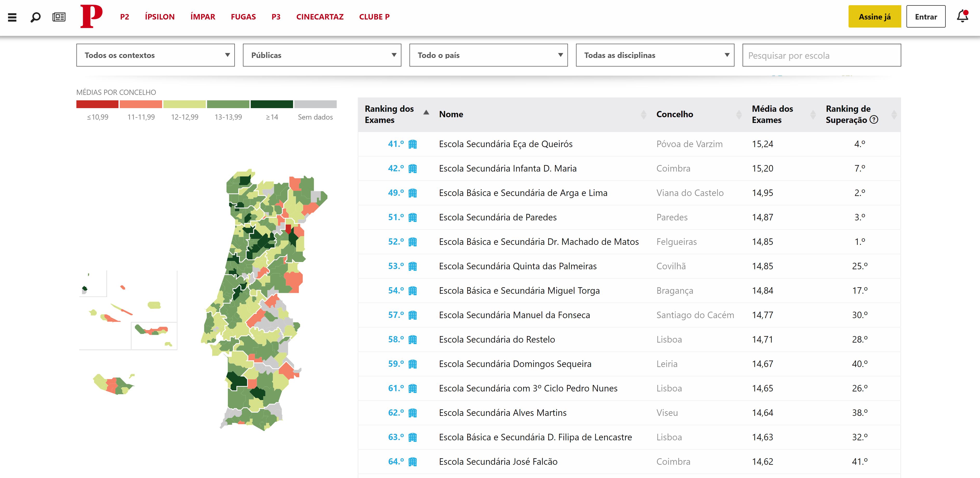
Task: Open the notifications bell icon
Action: pos(963,16)
